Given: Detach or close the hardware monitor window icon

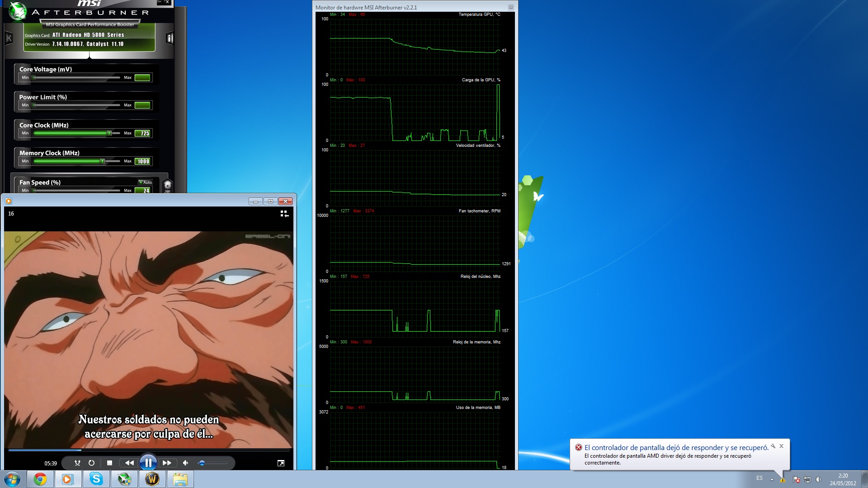Looking at the screenshot, I should (511, 7).
